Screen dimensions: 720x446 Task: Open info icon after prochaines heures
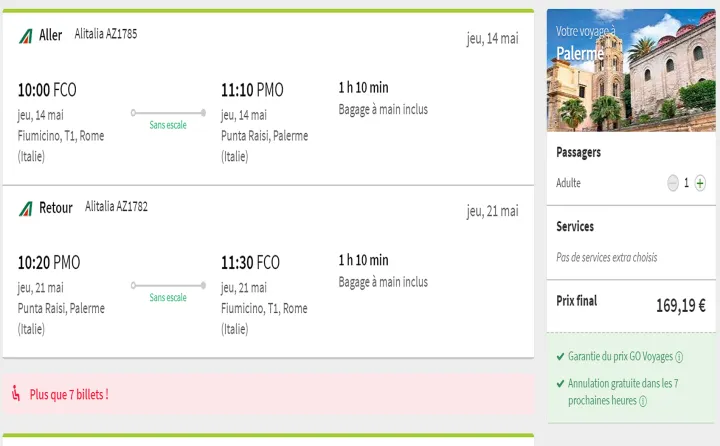point(643,401)
